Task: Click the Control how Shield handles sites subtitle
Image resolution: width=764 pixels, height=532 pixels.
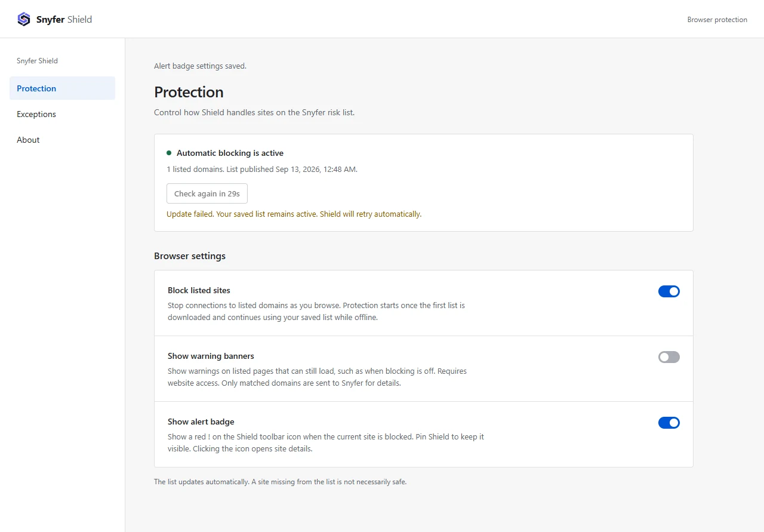Action: click(x=254, y=112)
